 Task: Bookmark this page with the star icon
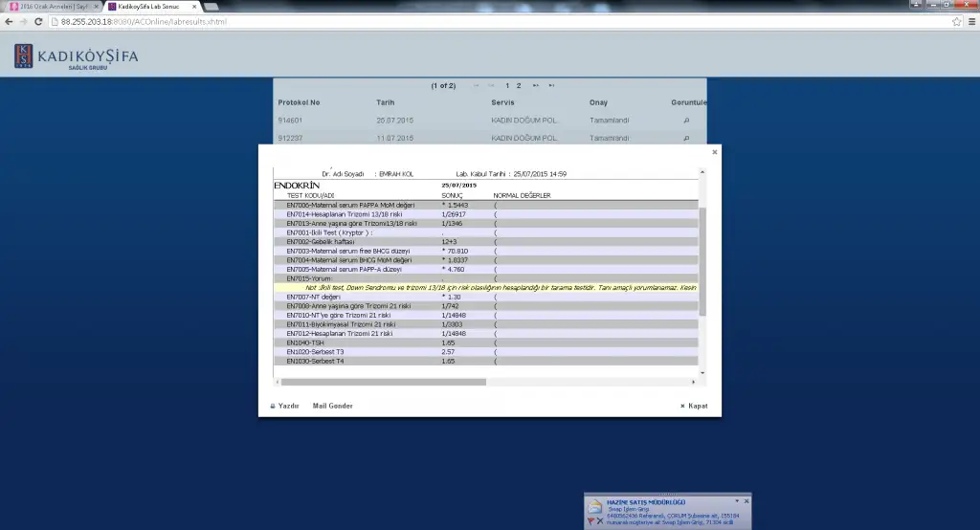click(957, 21)
